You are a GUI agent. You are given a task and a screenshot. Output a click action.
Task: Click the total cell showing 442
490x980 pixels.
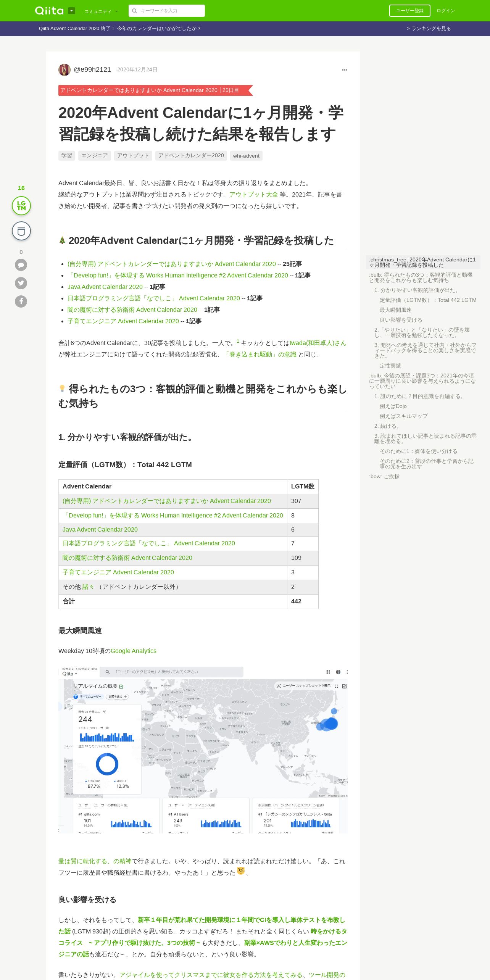303,601
